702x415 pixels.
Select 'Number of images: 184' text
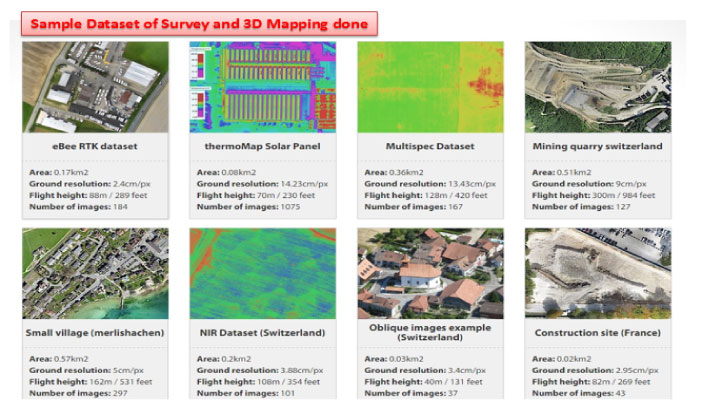pyautogui.click(x=78, y=207)
